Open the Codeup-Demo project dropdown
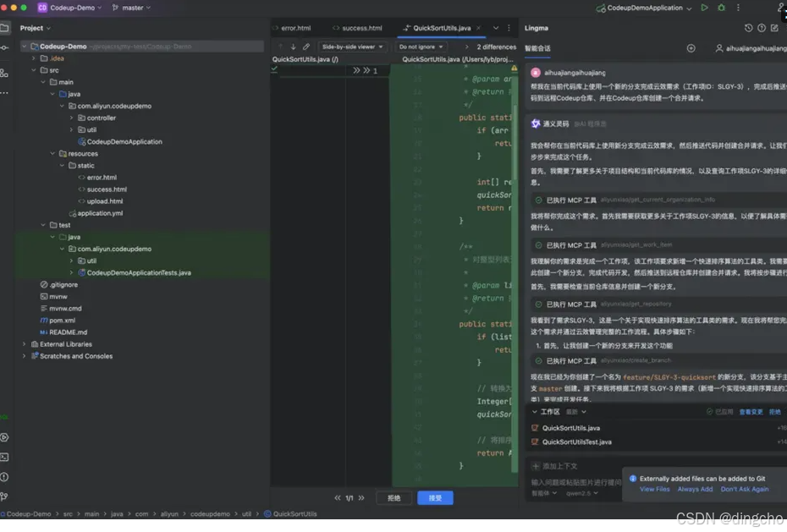 [69, 8]
